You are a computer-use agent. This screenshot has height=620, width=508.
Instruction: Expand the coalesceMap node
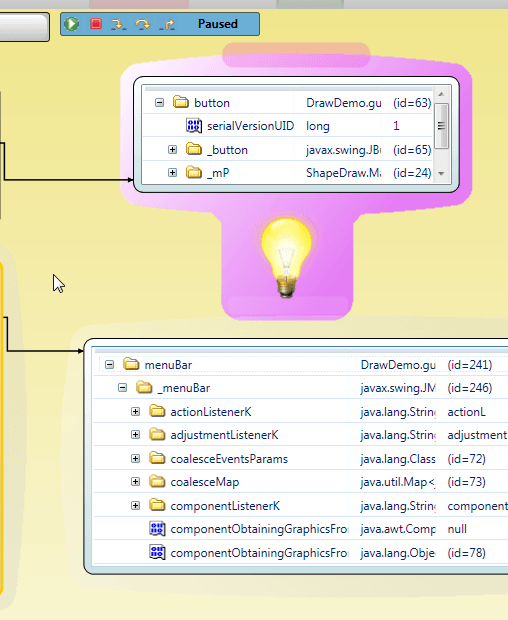136,482
